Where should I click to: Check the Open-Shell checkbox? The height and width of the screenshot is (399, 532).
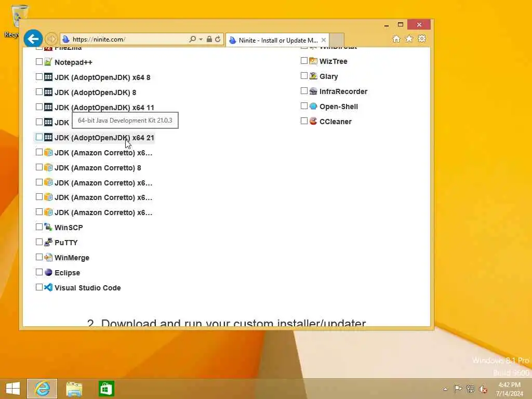[304, 106]
